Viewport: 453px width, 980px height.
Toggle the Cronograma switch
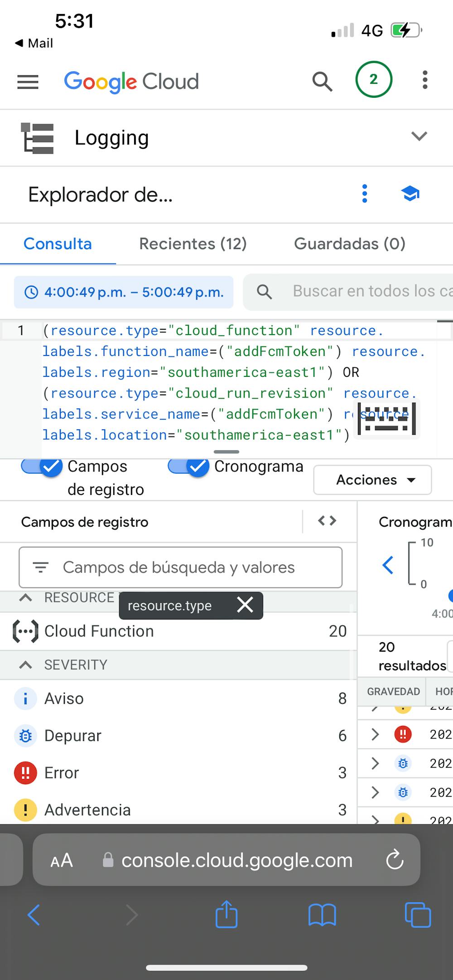188,467
